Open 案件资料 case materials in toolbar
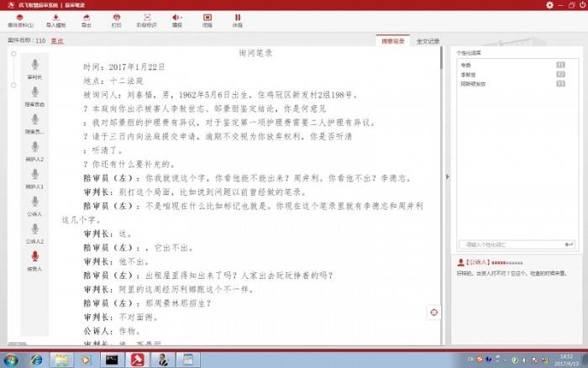Viewport: 588px width, 368px height. point(19,20)
